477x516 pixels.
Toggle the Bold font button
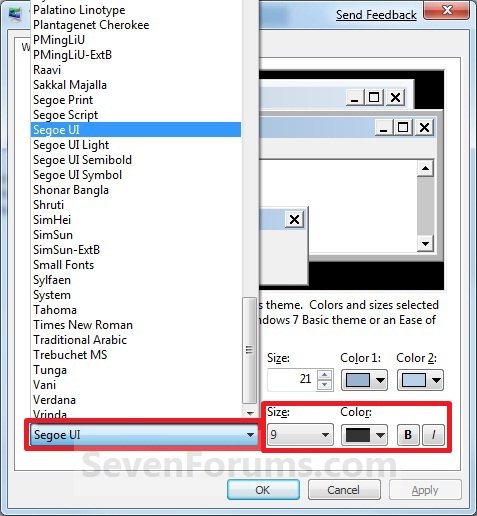point(408,435)
